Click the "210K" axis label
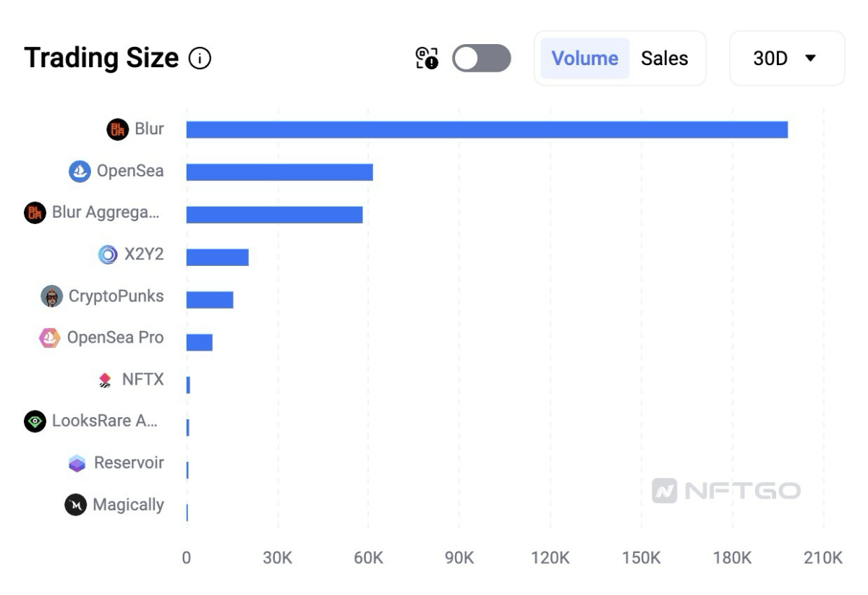The image size is (868, 595). tap(823, 559)
